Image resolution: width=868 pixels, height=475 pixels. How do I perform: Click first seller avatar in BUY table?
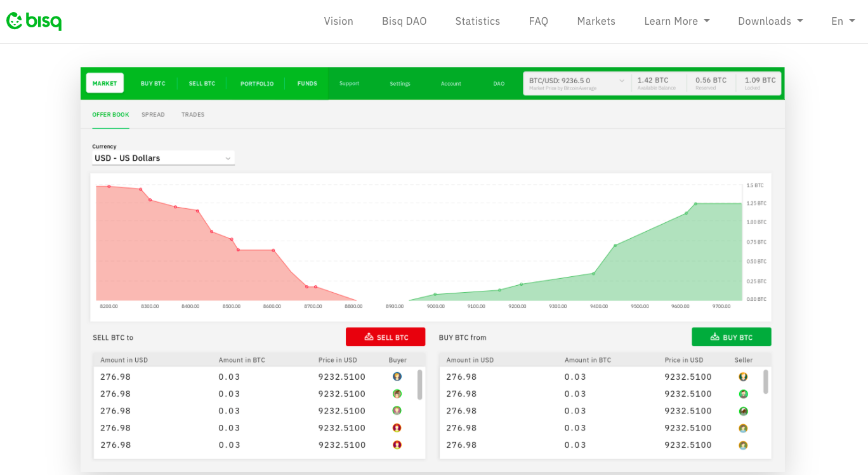point(743,377)
